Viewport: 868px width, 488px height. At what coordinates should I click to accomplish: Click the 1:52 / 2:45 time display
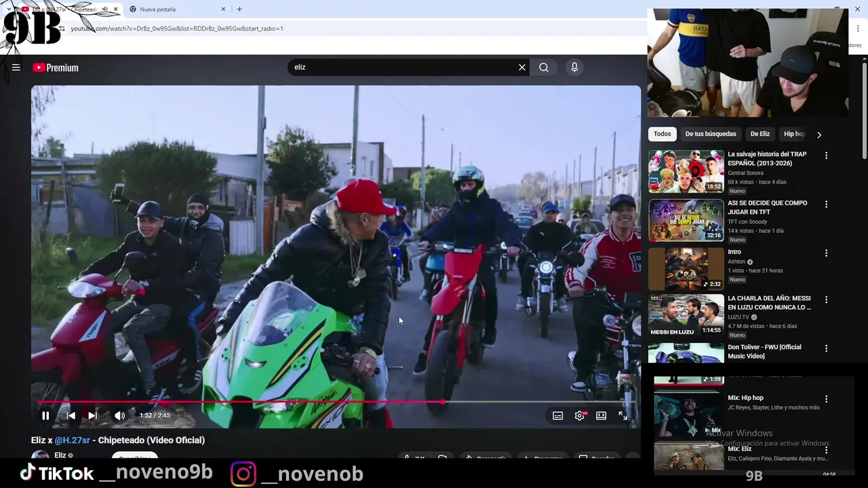[155, 415]
